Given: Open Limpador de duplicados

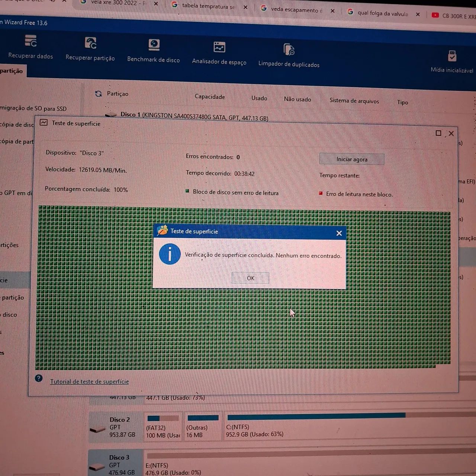Looking at the screenshot, I should 289,55.
